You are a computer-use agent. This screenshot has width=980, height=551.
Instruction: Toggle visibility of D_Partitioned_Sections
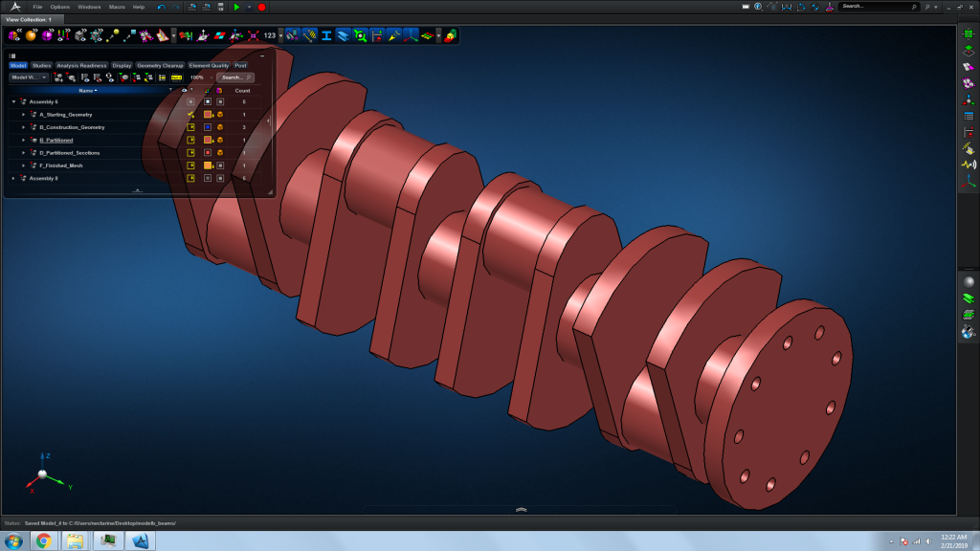pyautogui.click(x=190, y=152)
